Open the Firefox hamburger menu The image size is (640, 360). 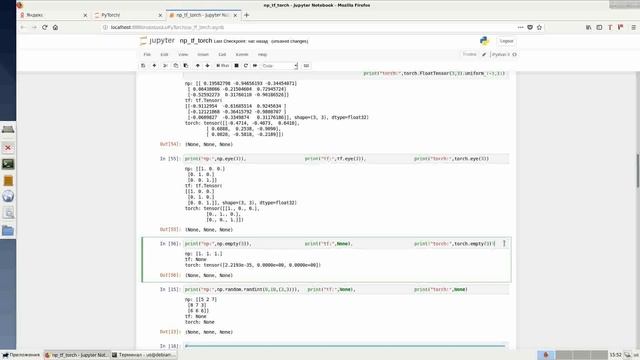coord(633,27)
